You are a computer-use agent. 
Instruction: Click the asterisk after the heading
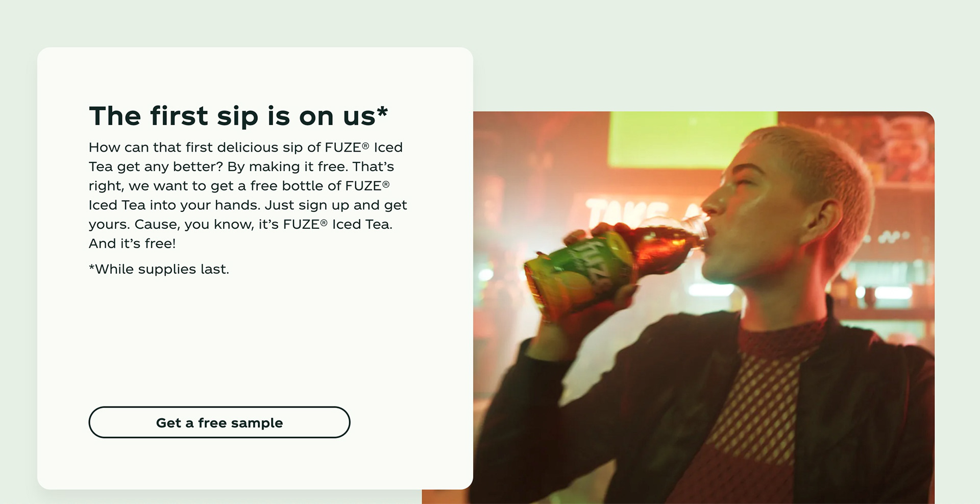pyautogui.click(x=382, y=112)
